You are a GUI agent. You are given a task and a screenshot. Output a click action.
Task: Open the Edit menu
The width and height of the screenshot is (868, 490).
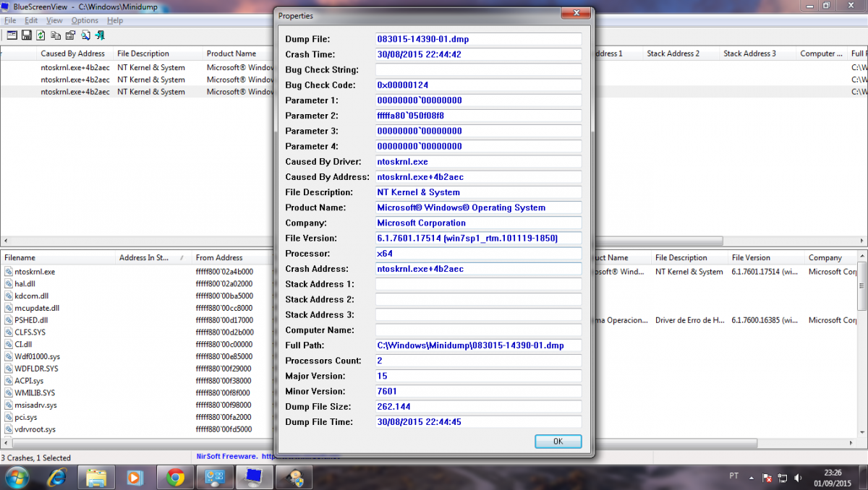pos(31,20)
